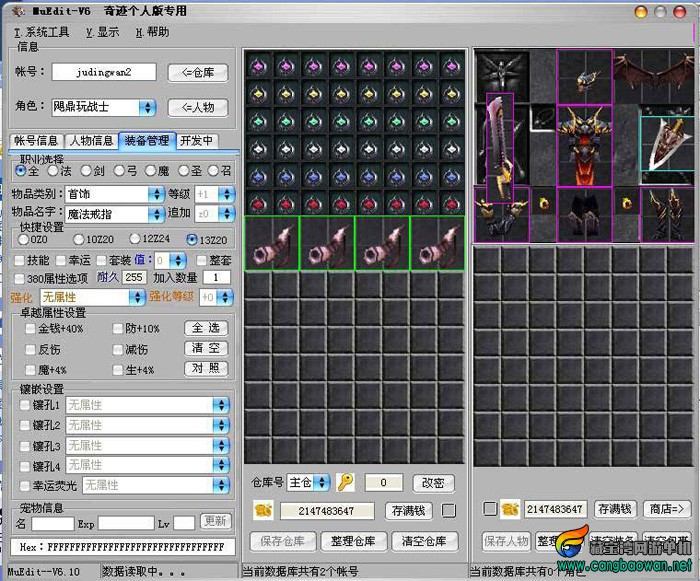This screenshot has height=581, width=700.
Task: Open the 强化等级 dropdown
Action: click(225, 297)
